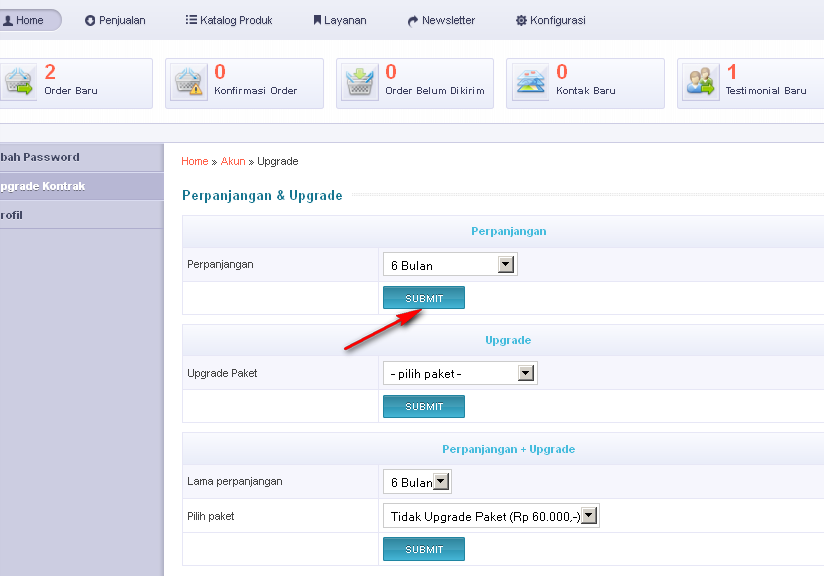
Task: Expand the Lama perpanjangan dropdown
Action: point(417,482)
